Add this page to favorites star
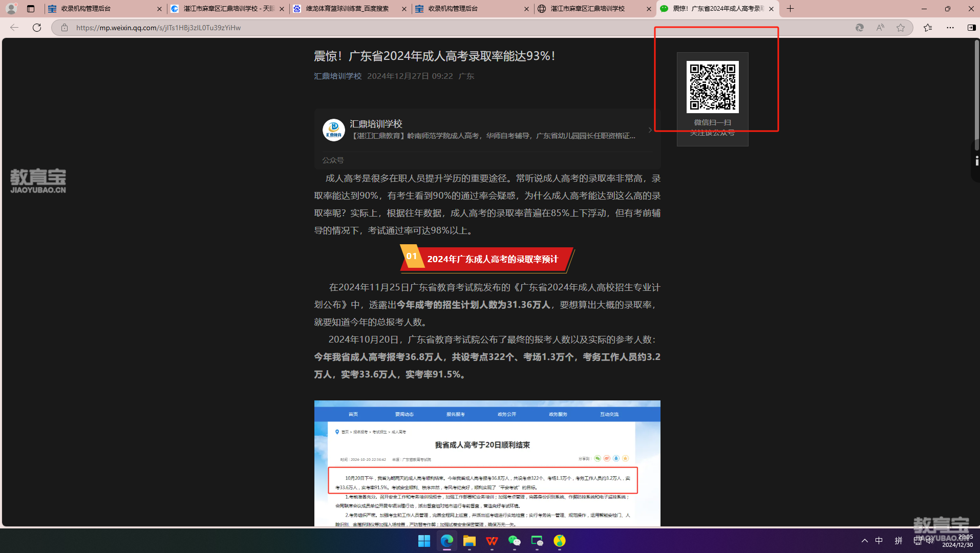The image size is (980, 553). pyautogui.click(x=901, y=28)
